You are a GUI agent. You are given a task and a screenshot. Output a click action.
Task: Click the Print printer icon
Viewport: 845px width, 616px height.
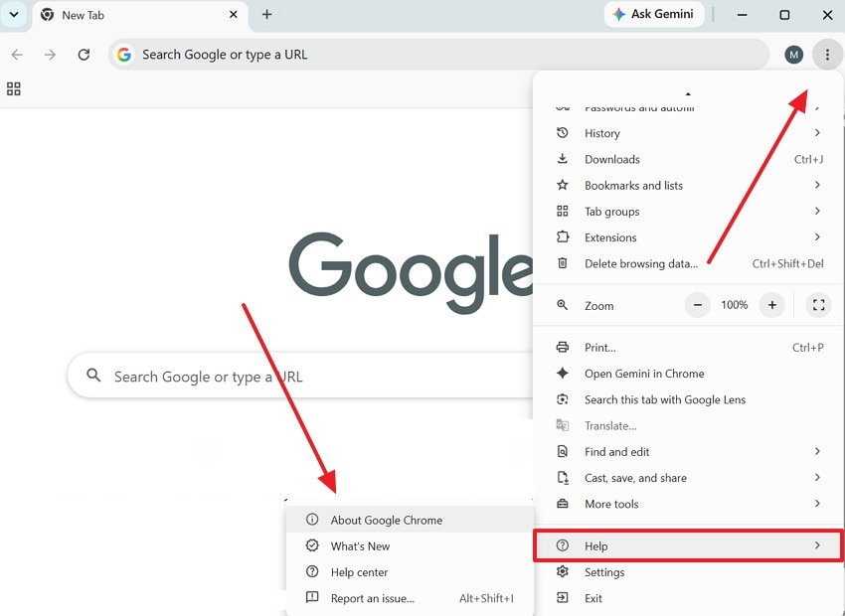click(562, 347)
